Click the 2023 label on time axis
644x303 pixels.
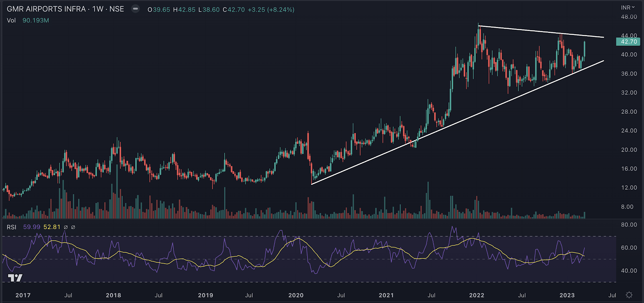567,295
